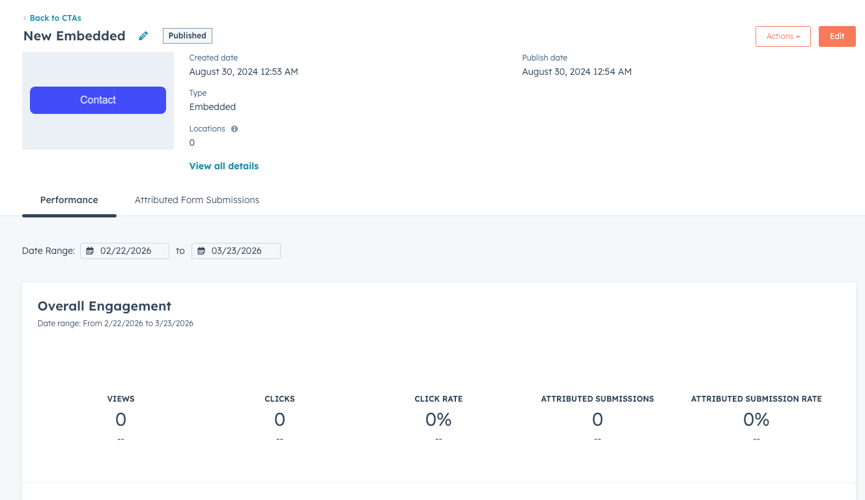Viewport: 865px width, 500px height.
Task: Click the CLICK RATE metric label
Action: click(439, 399)
